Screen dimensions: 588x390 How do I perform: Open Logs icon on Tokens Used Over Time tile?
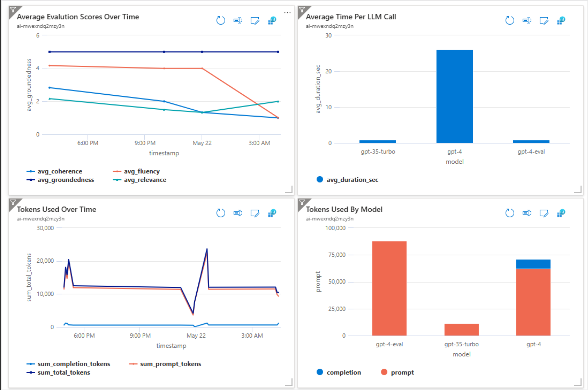click(x=272, y=213)
